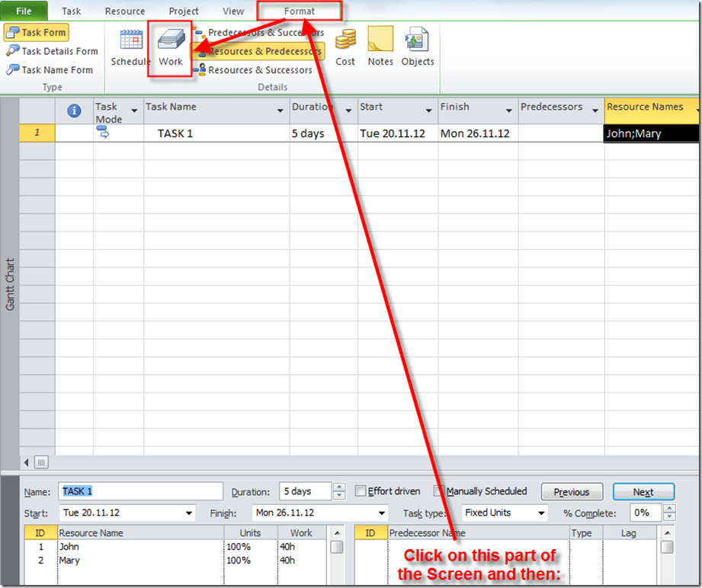Toggle the Effort driven checkbox

(x=361, y=491)
